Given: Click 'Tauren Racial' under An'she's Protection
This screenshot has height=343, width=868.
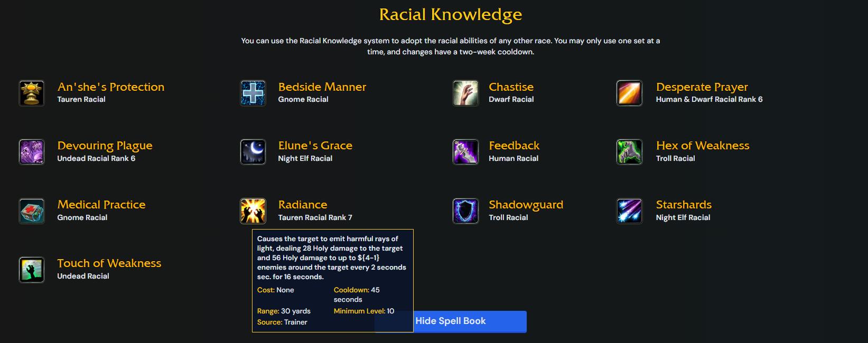Looking at the screenshot, I should (81, 99).
